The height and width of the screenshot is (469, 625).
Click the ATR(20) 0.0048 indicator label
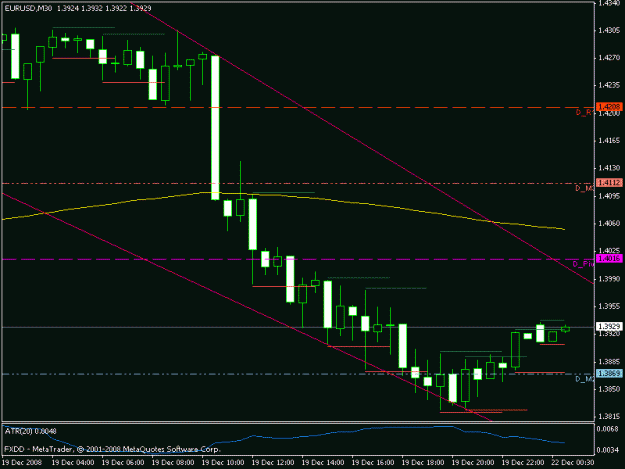[31, 431]
